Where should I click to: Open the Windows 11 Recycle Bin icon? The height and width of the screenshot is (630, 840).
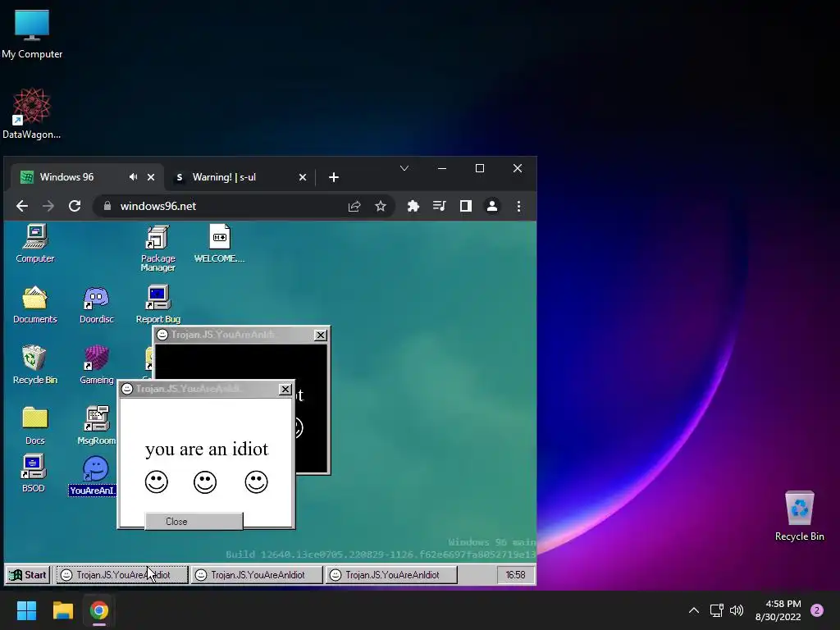pos(799,515)
